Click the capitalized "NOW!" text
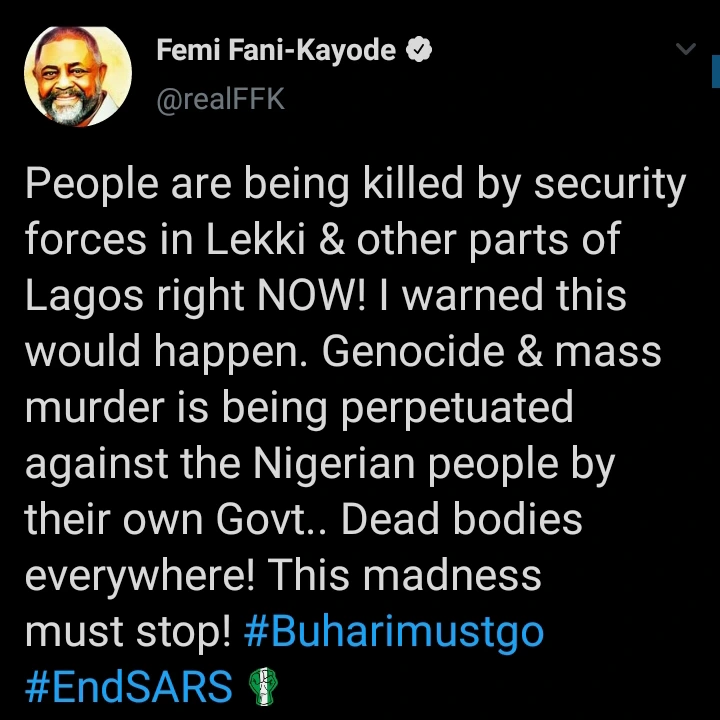 pos(317,296)
